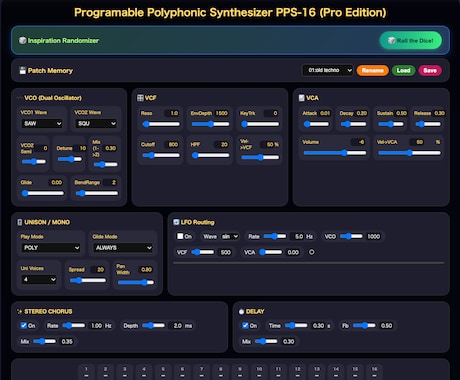The height and width of the screenshot is (380, 460).
Task: Click the VCF Cutoff slider
Action: 161,155
